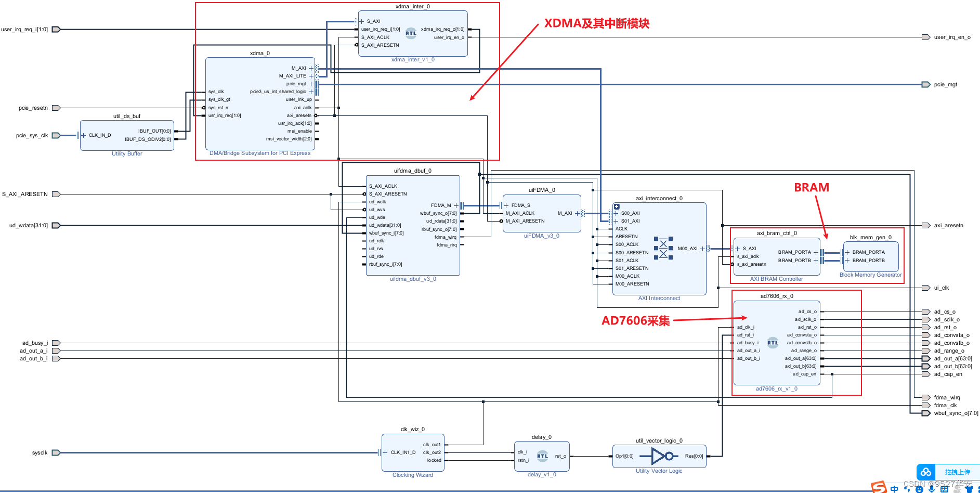Image resolution: width=980 pixels, height=493 pixels.
Task: Expand FDMA_S interface on uiFDMA_0
Action: (x=506, y=205)
